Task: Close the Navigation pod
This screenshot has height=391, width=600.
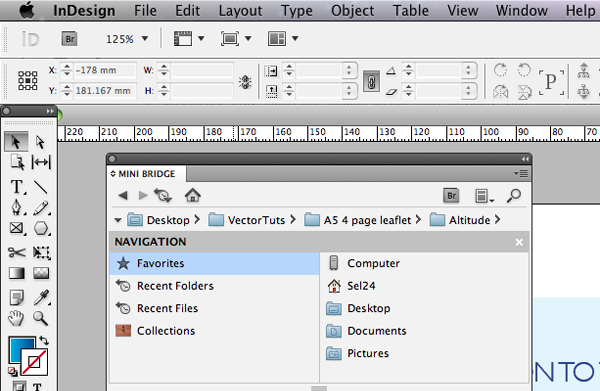Action: 519,242
